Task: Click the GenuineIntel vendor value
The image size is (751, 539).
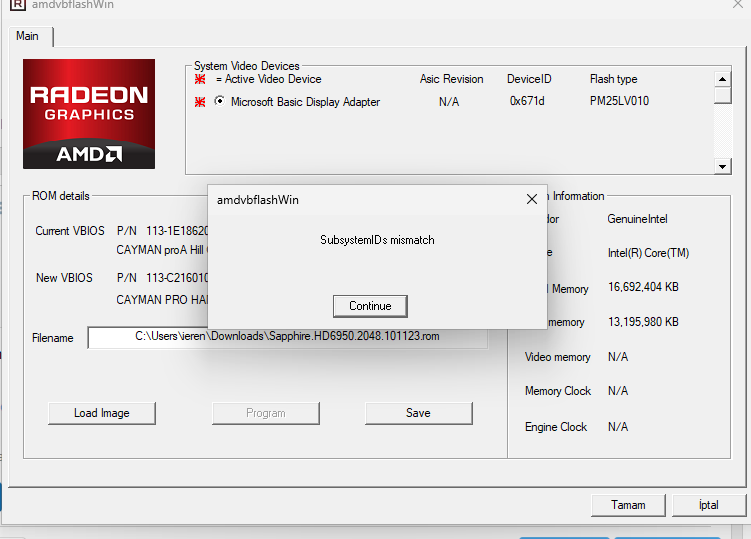Action: 637,219
